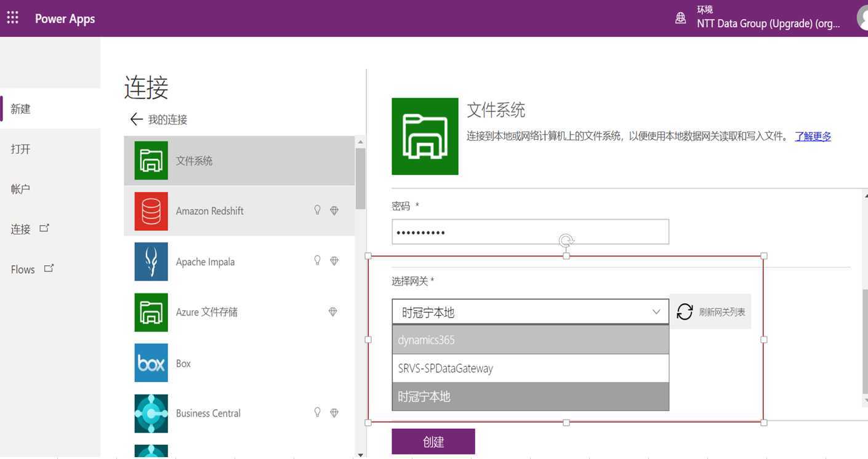
Task: Open the app launcher waffle icon
Action: tap(12, 18)
